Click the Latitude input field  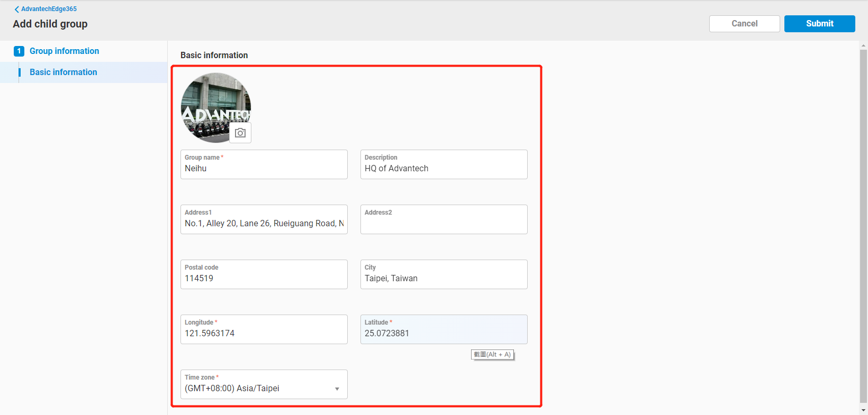click(x=444, y=334)
